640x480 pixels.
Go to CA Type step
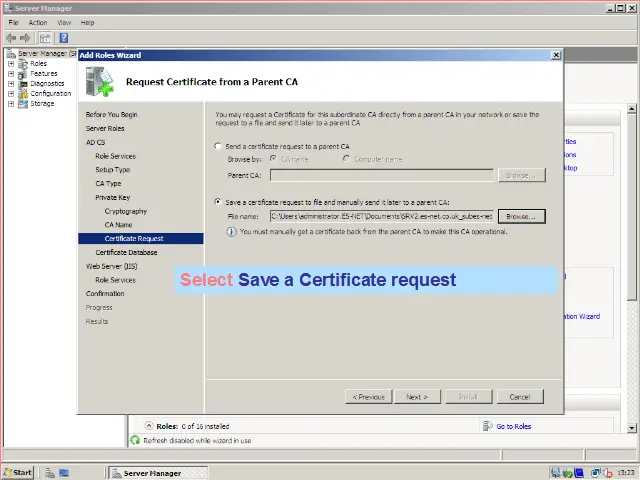108,183
